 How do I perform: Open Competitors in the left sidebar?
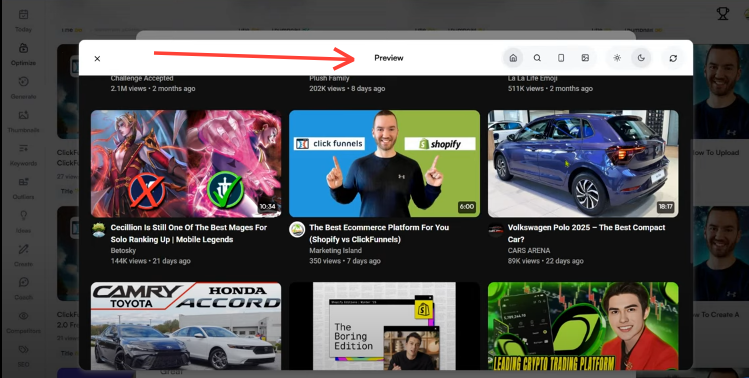(23, 322)
